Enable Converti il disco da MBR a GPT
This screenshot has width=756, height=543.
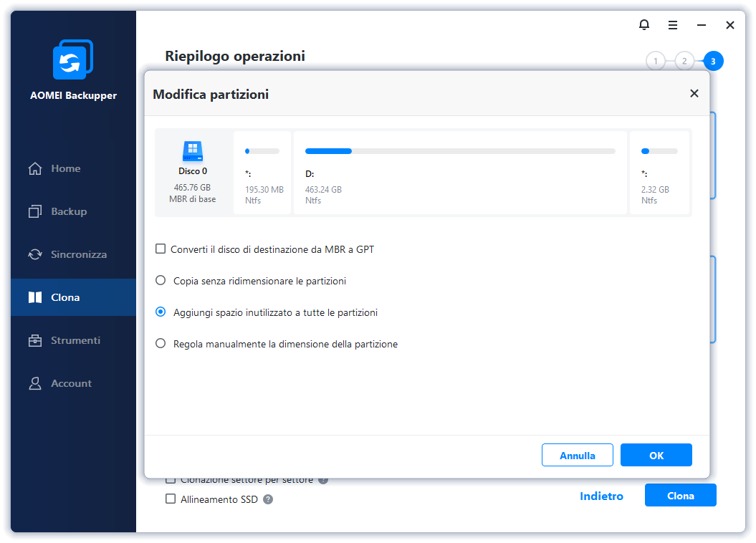pos(161,249)
